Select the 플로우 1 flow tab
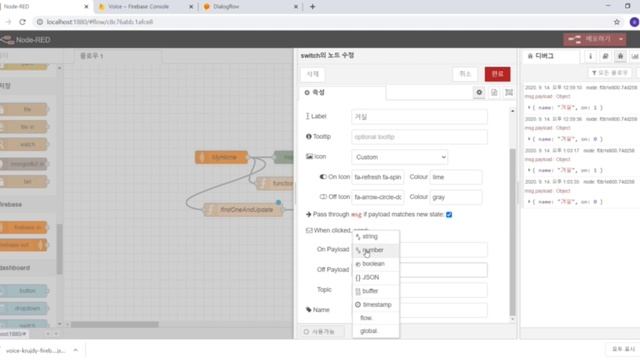This screenshot has width=640, height=360. pyautogui.click(x=118, y=56)
